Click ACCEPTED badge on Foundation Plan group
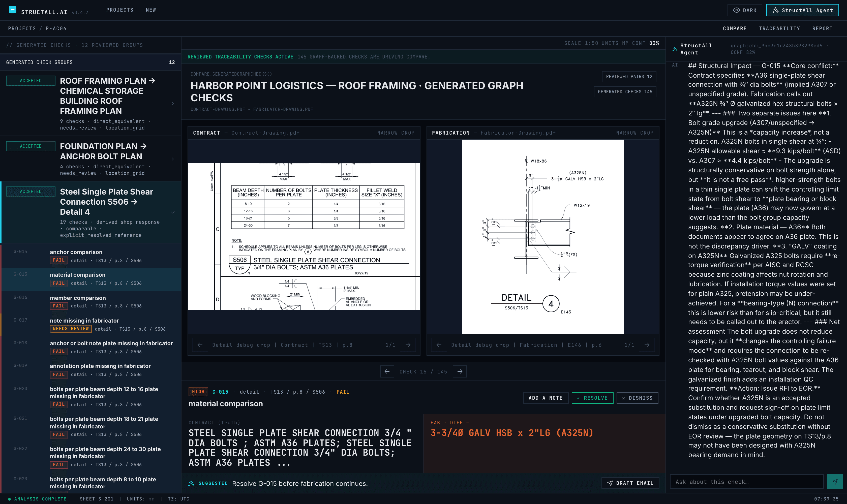The height and width of the screenshot is (504, 847). 31,146
